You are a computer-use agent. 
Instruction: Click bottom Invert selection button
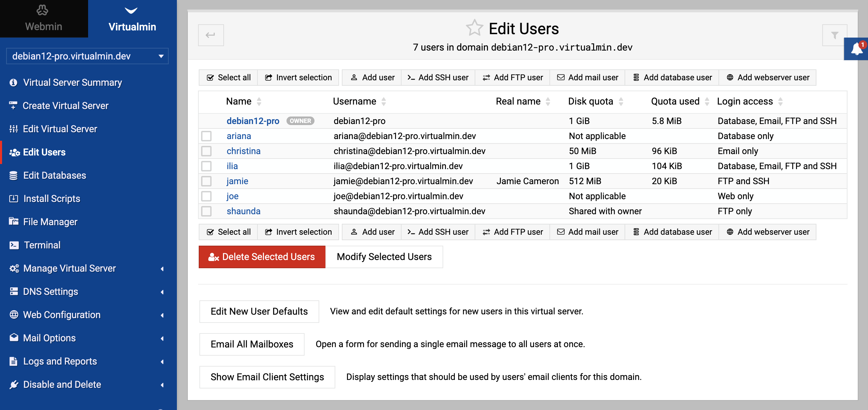(298, 232)
